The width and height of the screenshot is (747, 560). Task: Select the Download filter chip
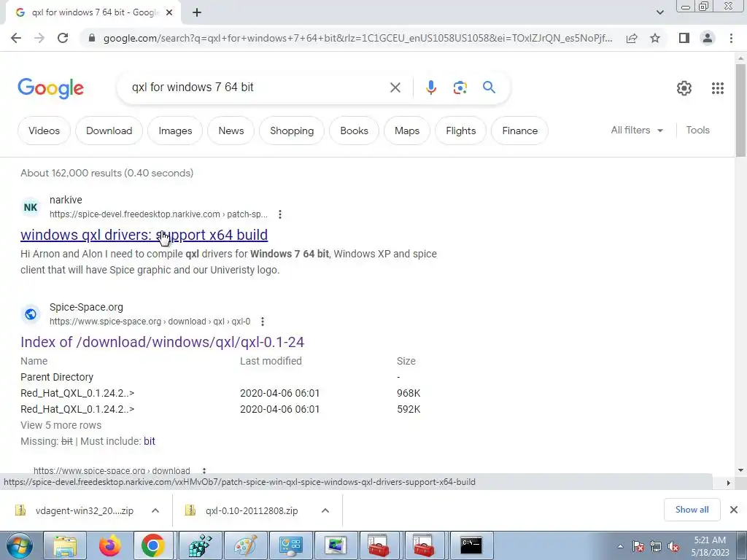click(x=109, y=131)
